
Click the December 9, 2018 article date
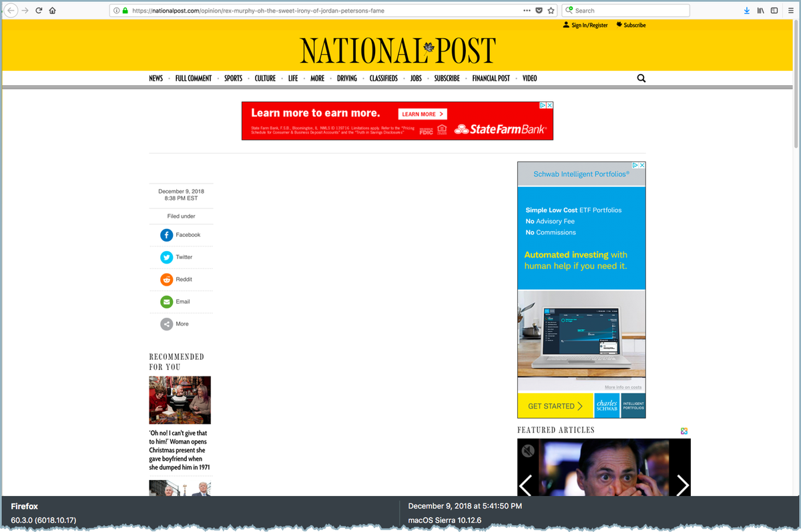click(181, 192)
